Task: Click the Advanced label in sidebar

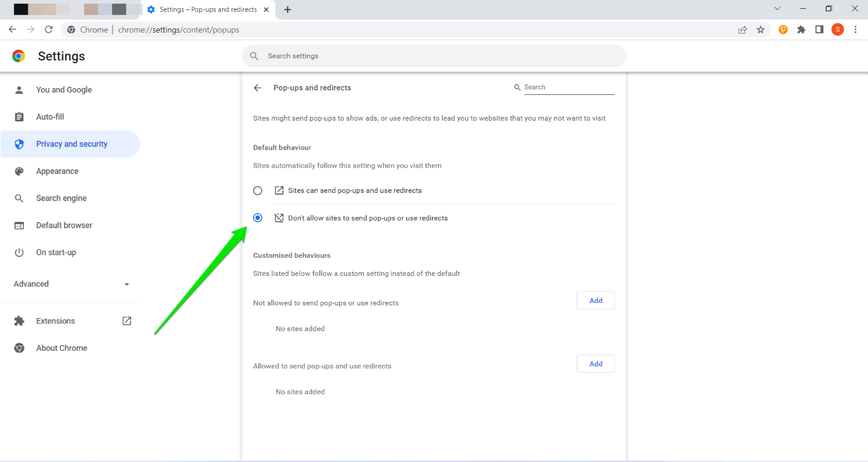Action: [31, 284]
